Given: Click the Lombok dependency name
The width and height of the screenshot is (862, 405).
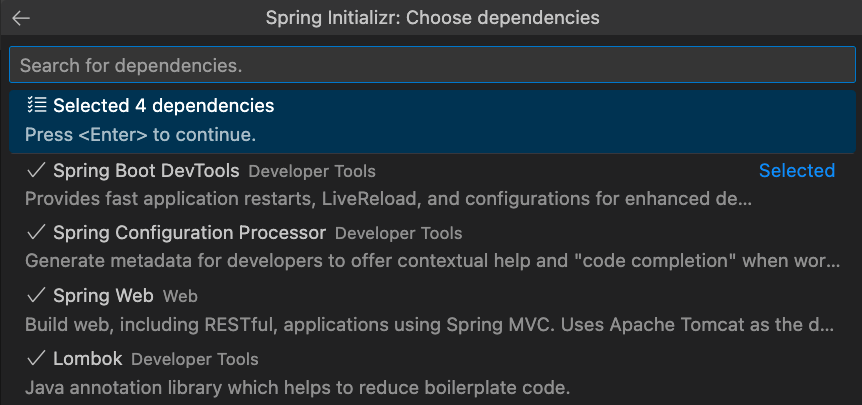Looking at the screenshot, I should tap(87, 358).
